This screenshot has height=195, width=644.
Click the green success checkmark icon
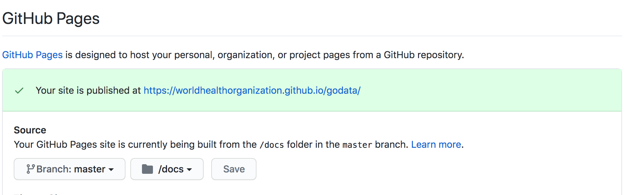[x=19, y=91]
